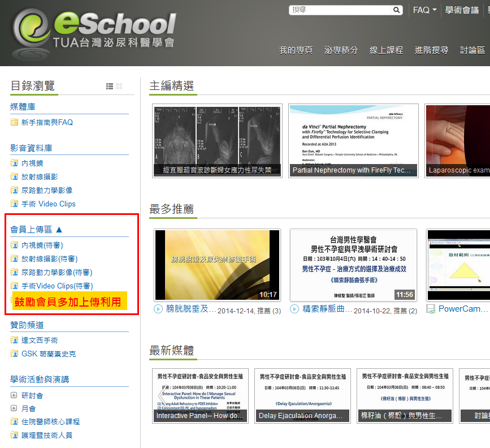This screenshot has height=448, width=490.
Task: Open the Laparoscopic exam thumbnail
Action: point(457,141)
